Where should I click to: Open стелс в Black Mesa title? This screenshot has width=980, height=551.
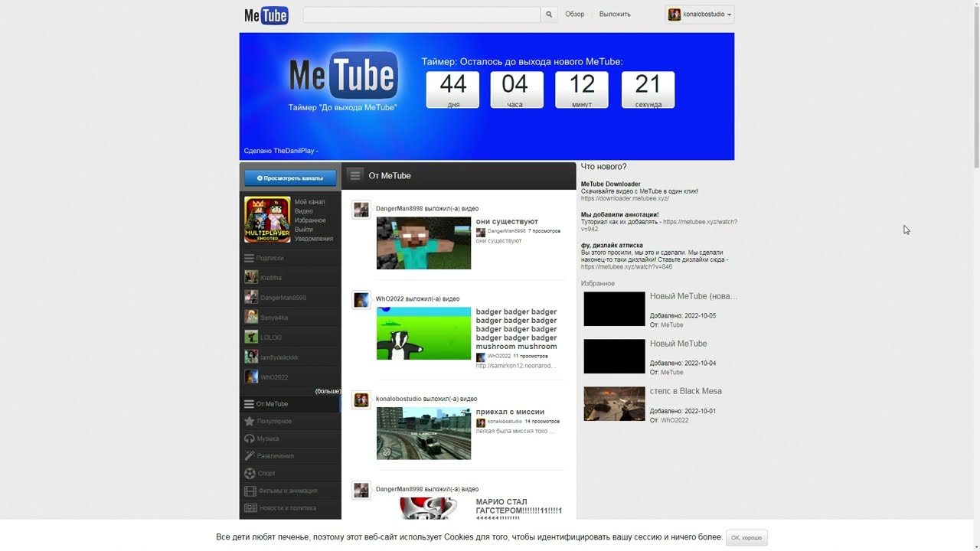pos(686,391)
